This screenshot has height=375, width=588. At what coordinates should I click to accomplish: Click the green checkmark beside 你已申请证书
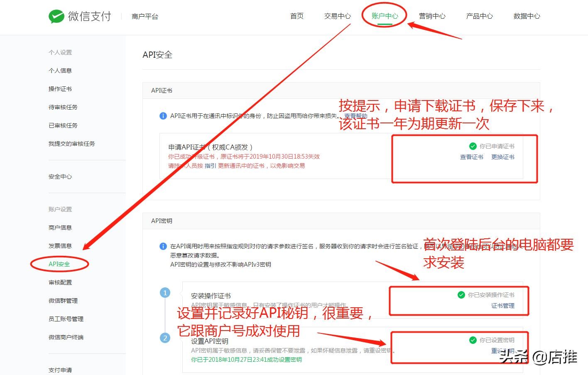[x=473, y=146]
